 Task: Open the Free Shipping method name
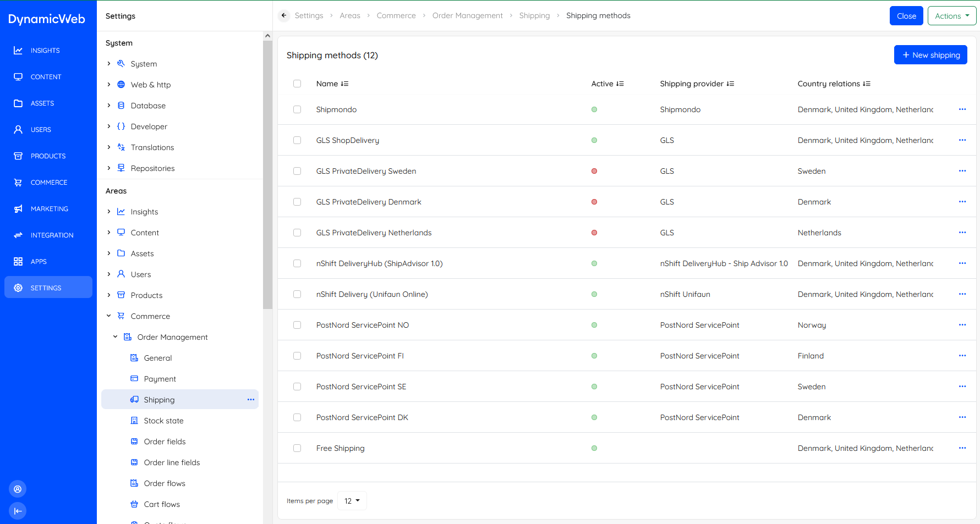(341, 448)
